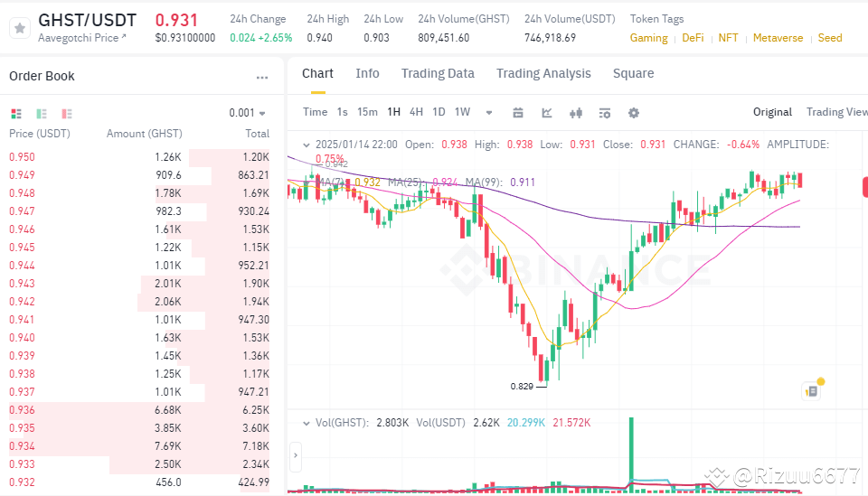Open the 0.001 price grouping dropdown
The width and height of the screenshot is (868, 496).
(248, 113)
